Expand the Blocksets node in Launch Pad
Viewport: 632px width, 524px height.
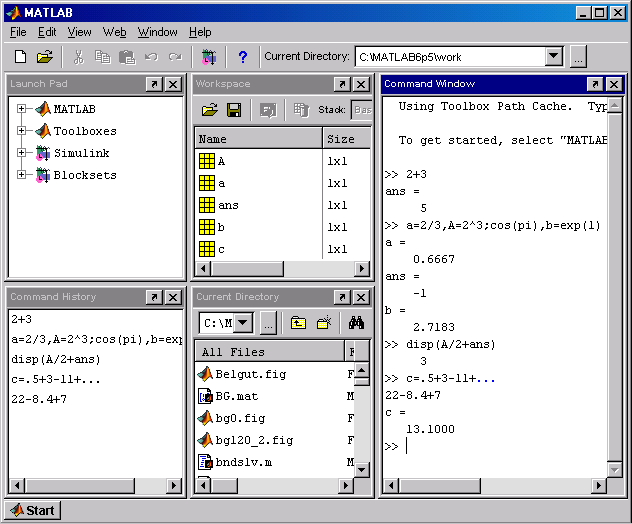tap(21, 175)
